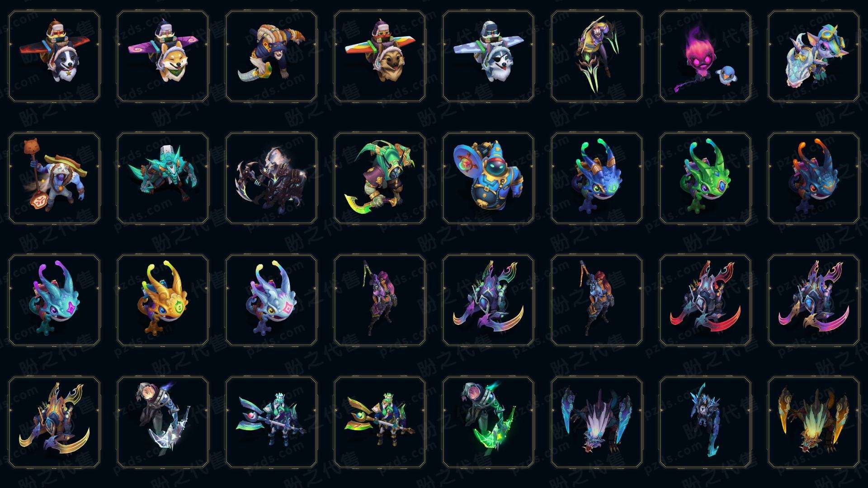Click the gold-armored warrior with green staff
The width and height of the screenshot is (868, 488).
click(380, 422)
